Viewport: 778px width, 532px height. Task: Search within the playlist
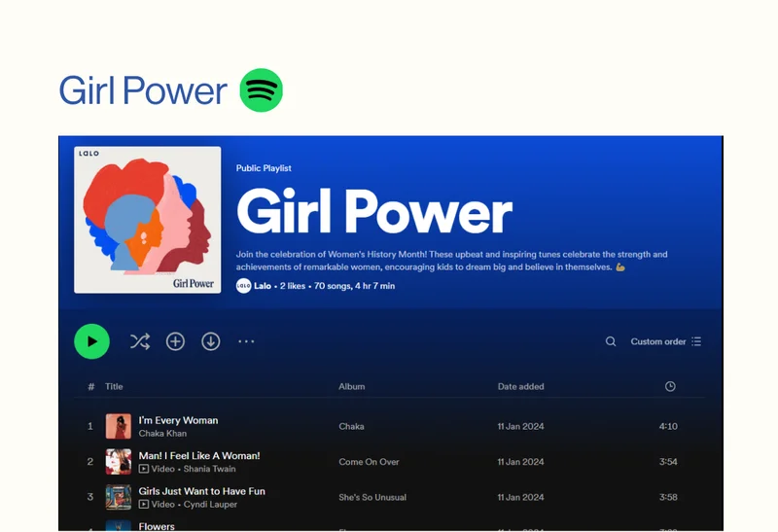pos(611,341)
